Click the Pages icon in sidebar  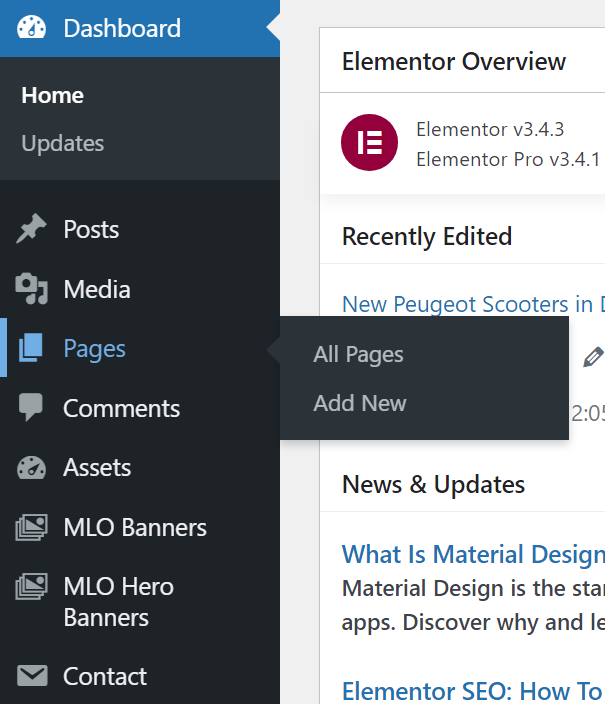click(32, 349)
